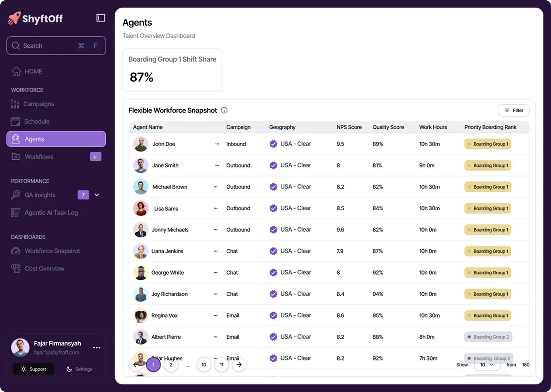Viewport: 551px width, 392px height.
Task: Sort by Agent Name column header
Action: click(148, 127)
